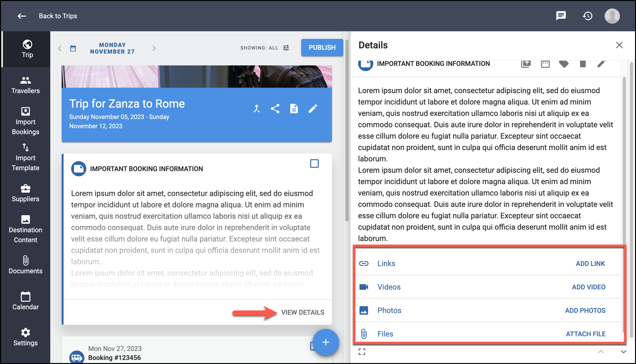Tick the Important Booking Information checkbox
Screen dimensions: 636x364
pos(314,164)
